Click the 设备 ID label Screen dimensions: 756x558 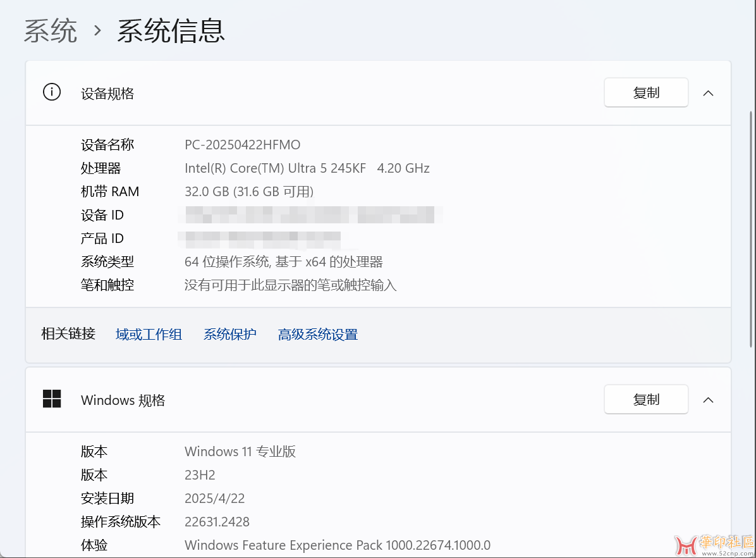pyautogui.click(x=102, y=215)
